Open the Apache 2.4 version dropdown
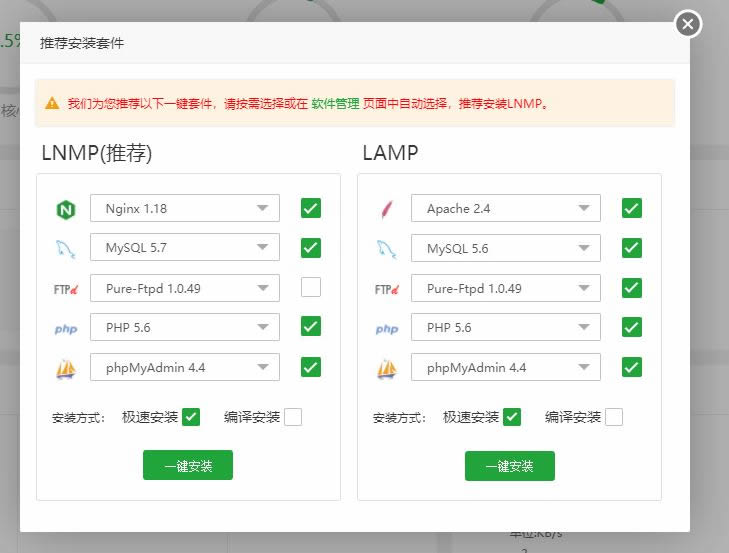 point(506,208)
